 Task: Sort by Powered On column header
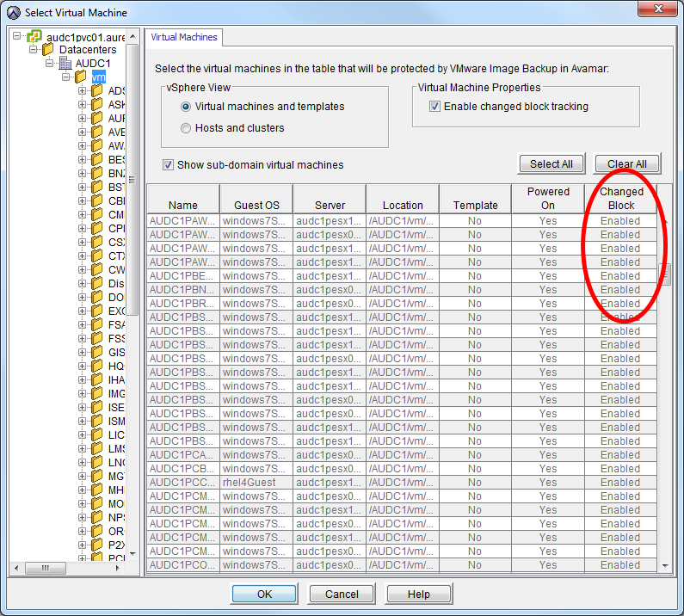coord(548,199)
